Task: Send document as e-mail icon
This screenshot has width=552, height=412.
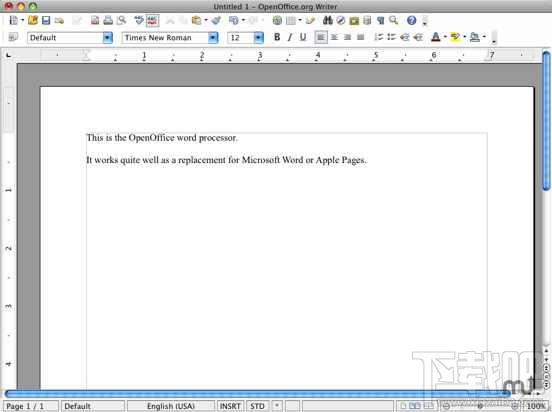Action: pos(59,21)
